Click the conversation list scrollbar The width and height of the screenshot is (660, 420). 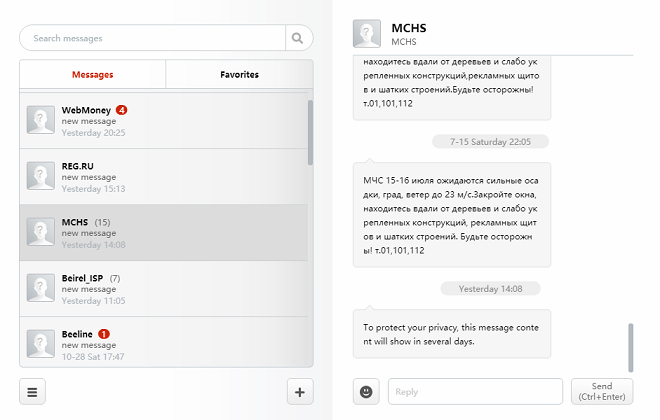click(x=310, y=133)
